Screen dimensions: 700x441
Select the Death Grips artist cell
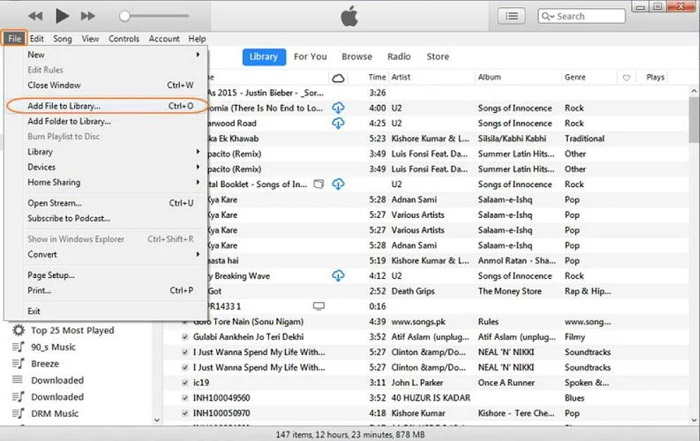[x=413, y=291]
